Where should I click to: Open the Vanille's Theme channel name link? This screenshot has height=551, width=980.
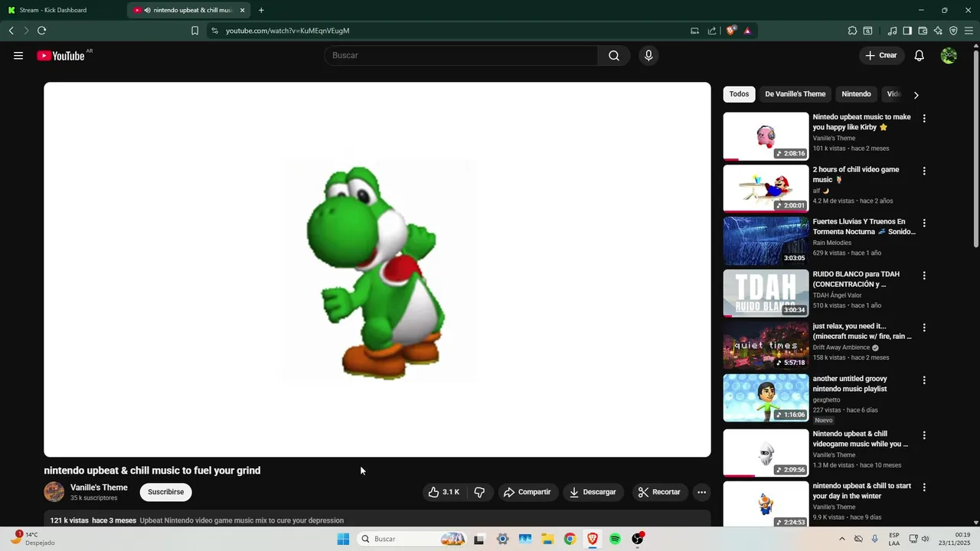click(99, 487)
